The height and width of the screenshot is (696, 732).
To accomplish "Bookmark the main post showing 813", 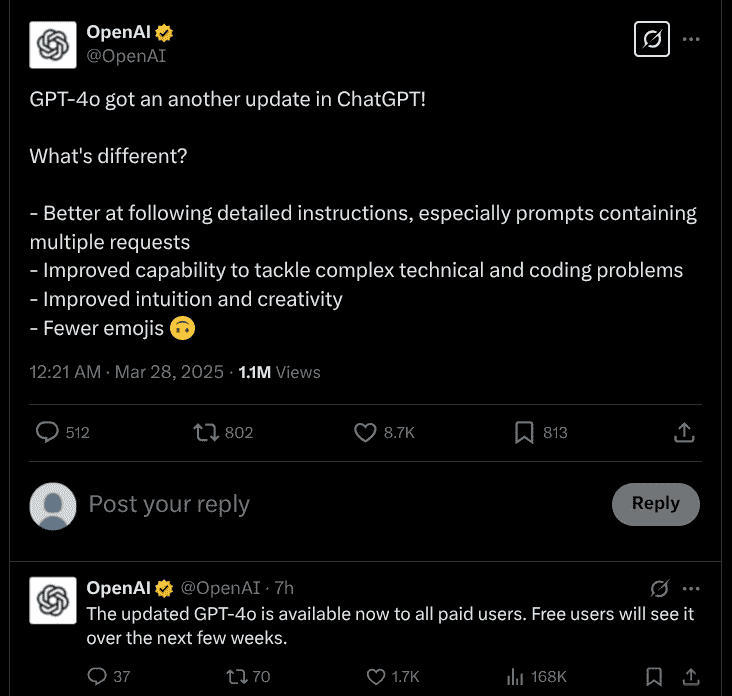I will click(524, 432).
